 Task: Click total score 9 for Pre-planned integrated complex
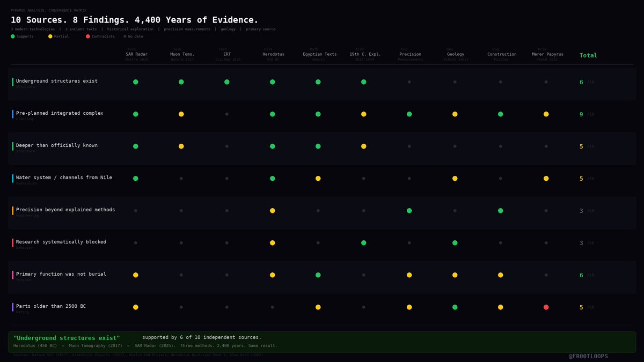click(x=581, y=114)
